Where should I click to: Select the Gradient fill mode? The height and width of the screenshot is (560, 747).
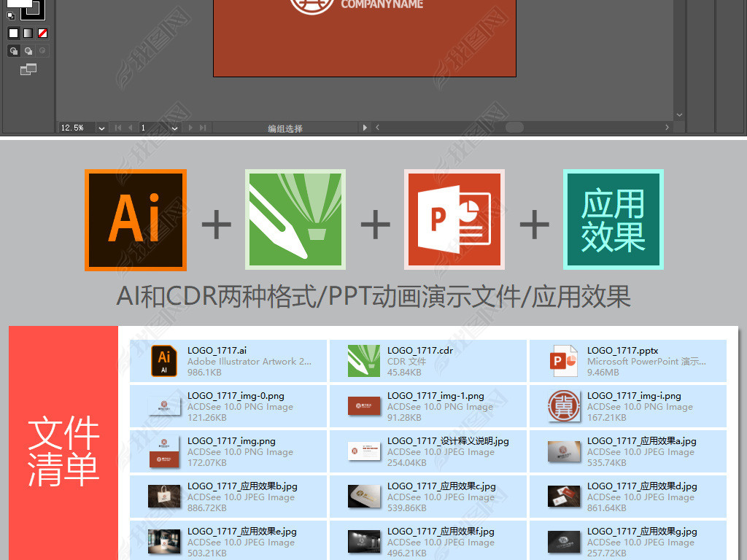[28, 33]
